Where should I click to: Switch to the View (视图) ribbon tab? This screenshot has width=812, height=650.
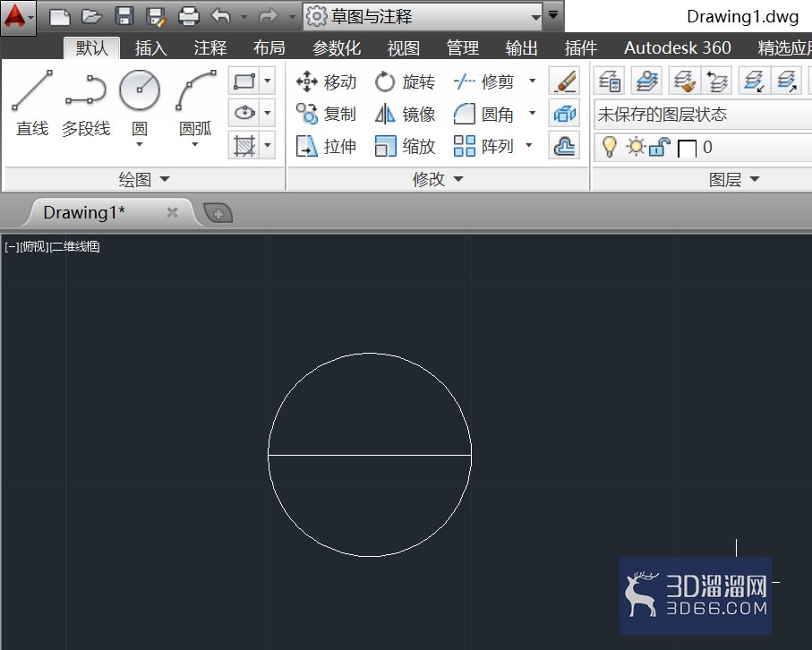click(403, 48)
